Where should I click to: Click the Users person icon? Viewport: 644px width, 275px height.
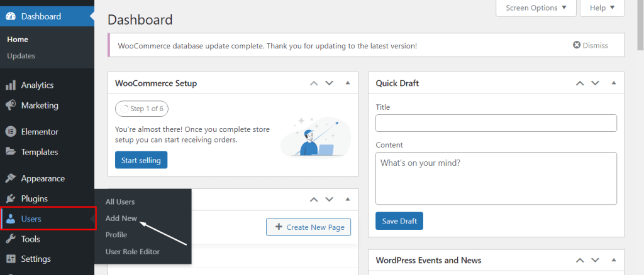pos(11,219)
